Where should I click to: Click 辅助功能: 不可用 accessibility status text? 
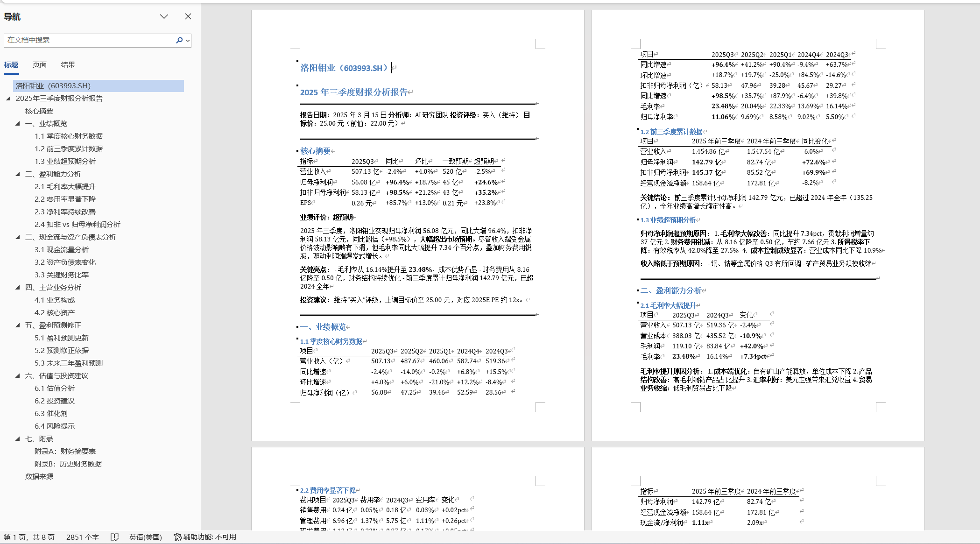[210, 537]
